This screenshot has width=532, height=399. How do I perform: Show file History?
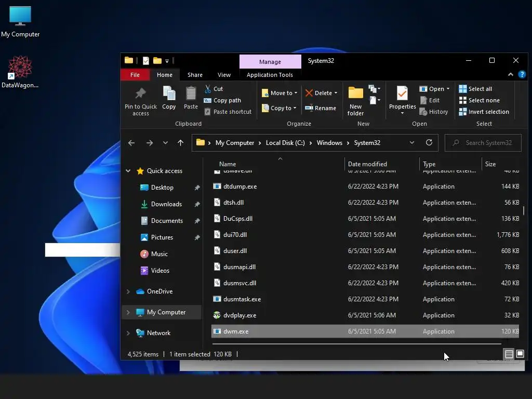click(x=434, y=112)
